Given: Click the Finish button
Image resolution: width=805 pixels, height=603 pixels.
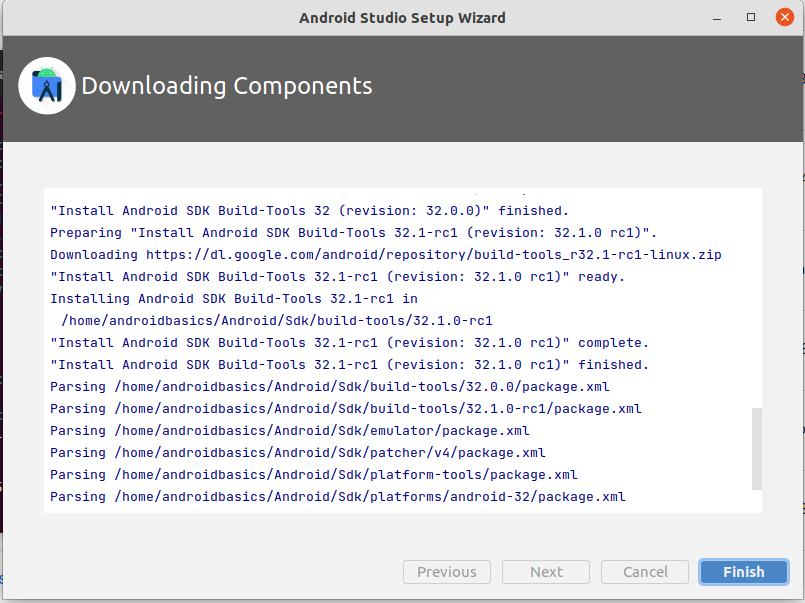Looking at the screenshot, I should tap(743, 572).
